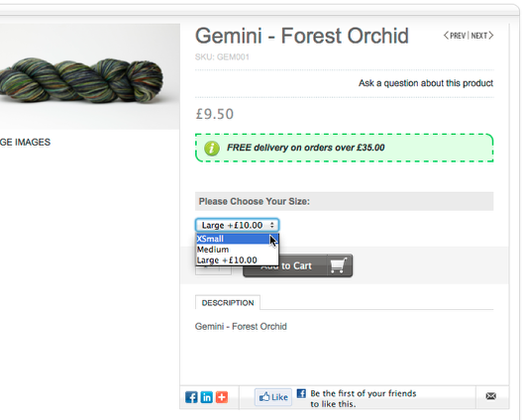Click Add to Cart button
The width and height of the screenshot is (527, 420).
pyautogui.click(x=298, y=265)
